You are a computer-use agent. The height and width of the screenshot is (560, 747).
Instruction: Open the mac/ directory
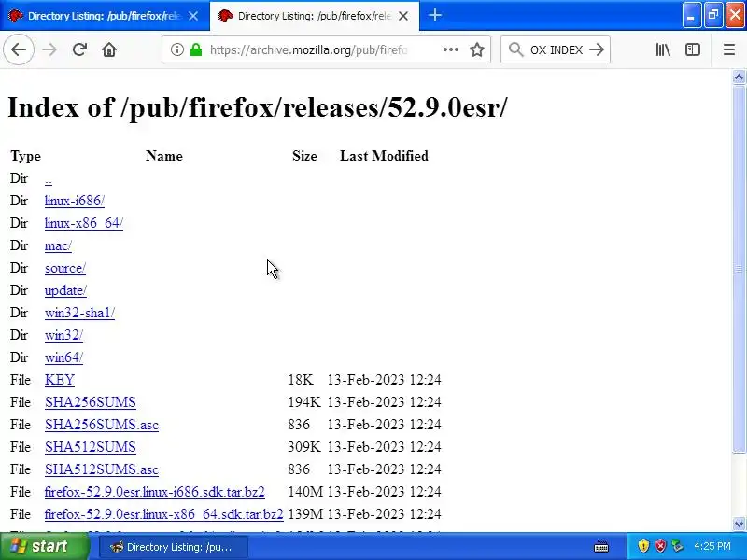coord(58,245)
